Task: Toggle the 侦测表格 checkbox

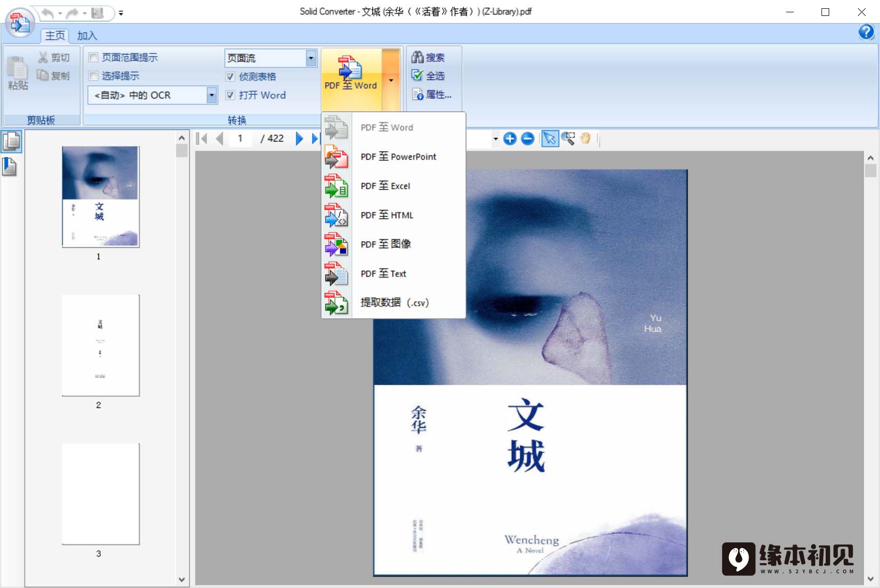Action: [x=230, y=76]
